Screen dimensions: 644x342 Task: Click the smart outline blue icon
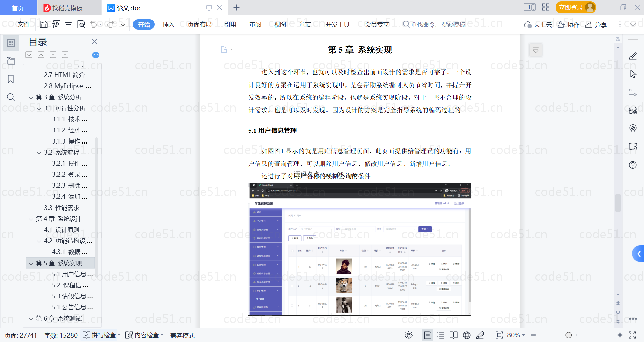(96, 55)
